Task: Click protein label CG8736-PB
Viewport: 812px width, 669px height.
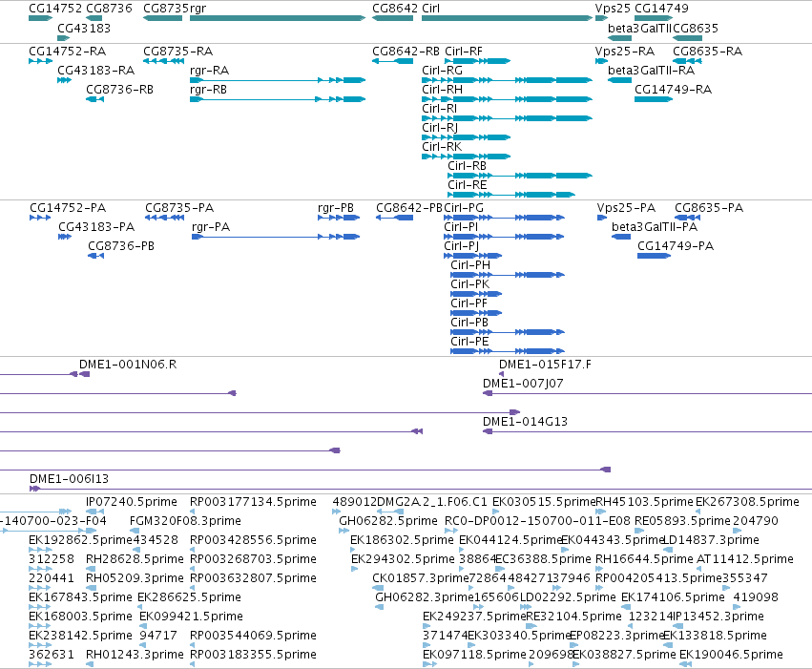Action: [121, 246]
